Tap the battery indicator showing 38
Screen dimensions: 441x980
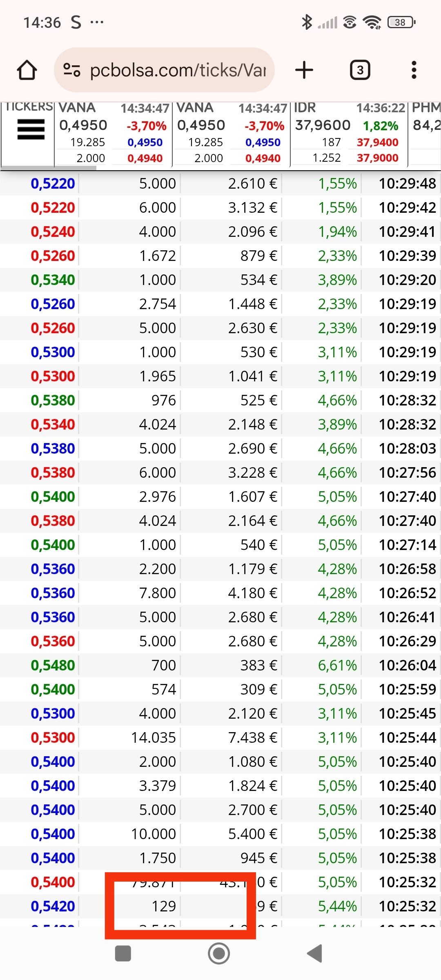[401, 22]
